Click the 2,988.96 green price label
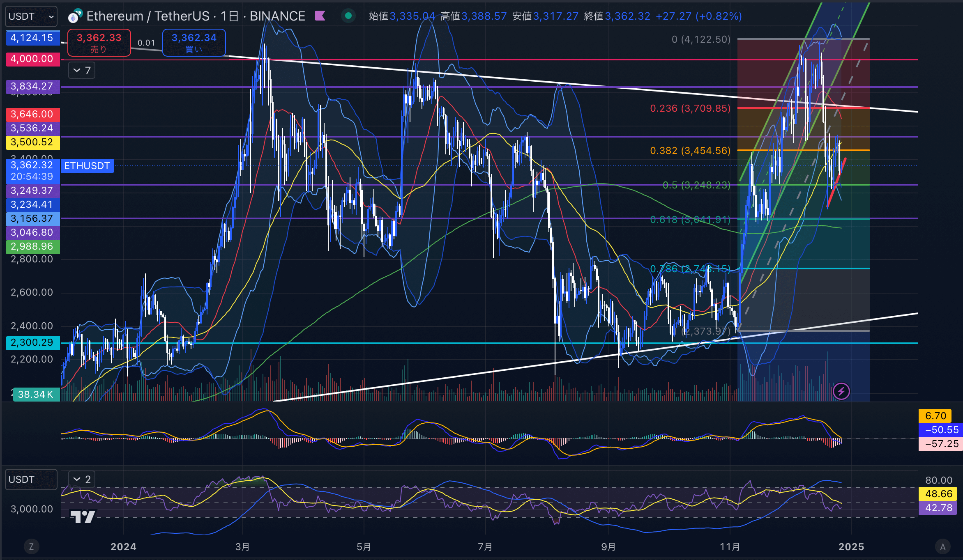Viewport: 963px width, 560px height. (x=32, y=246)
